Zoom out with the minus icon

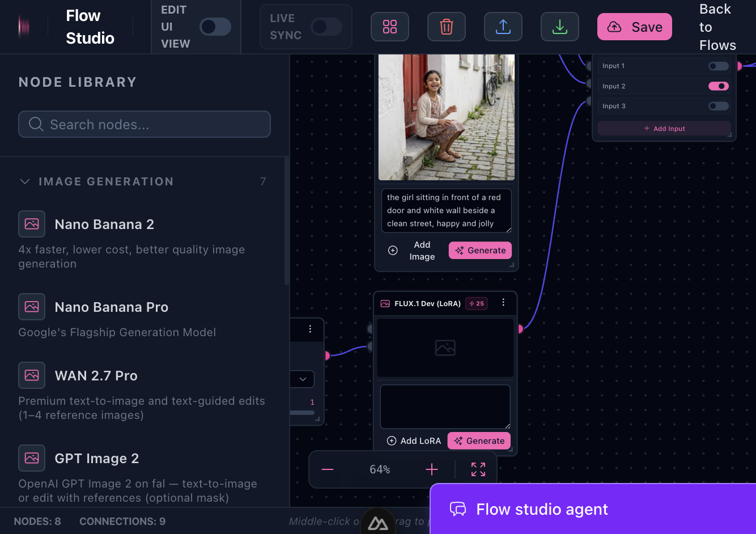pos(328,469)
